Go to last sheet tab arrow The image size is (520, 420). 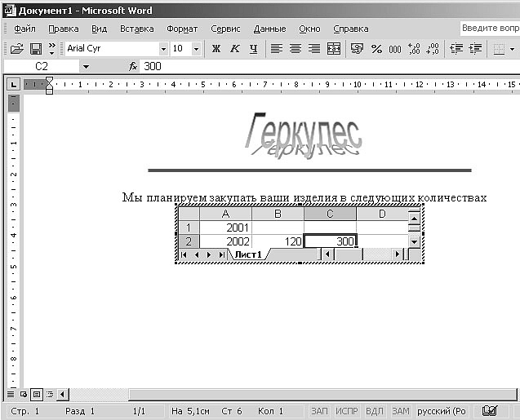221,254
